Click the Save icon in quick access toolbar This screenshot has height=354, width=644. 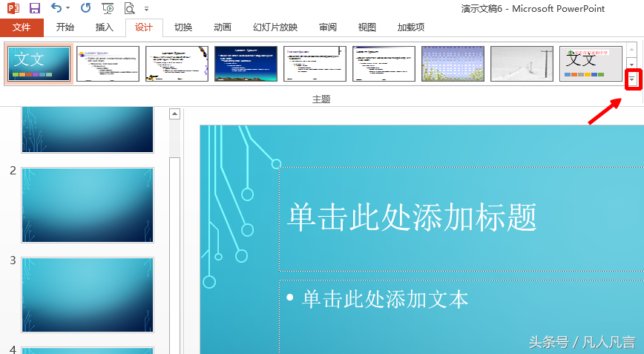click(35, 8)
